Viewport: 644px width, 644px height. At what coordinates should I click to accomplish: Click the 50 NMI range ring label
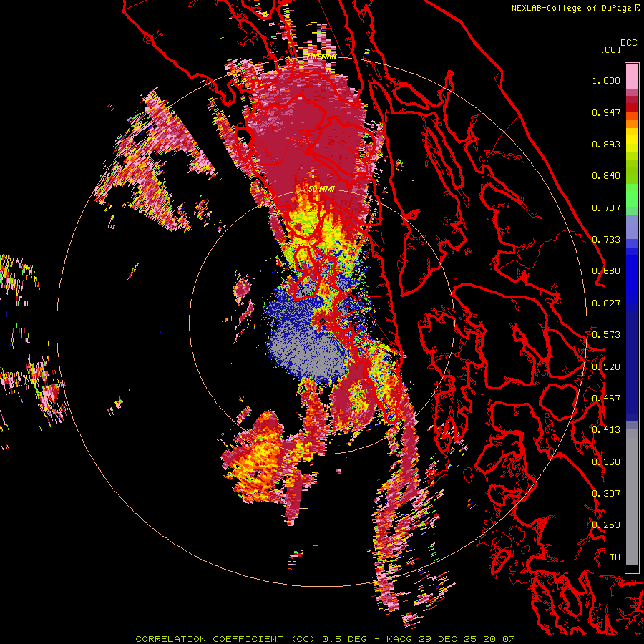[x=321, y=190]
